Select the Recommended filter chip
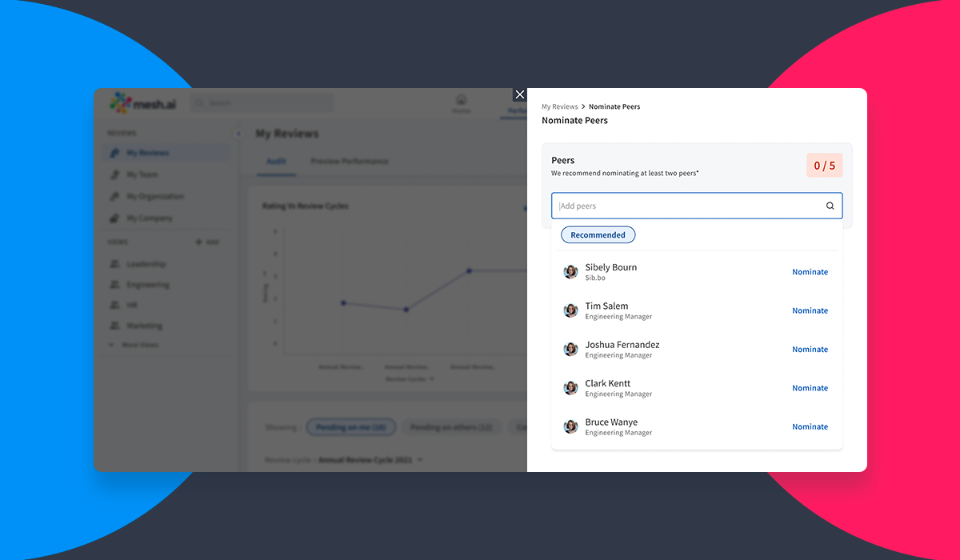960x560 pixels. pyautogui.click(x=598, y=234)
